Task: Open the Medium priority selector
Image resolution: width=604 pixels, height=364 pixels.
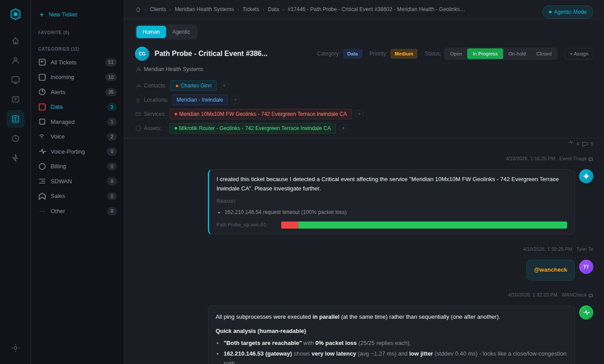Action: (404, 54)
